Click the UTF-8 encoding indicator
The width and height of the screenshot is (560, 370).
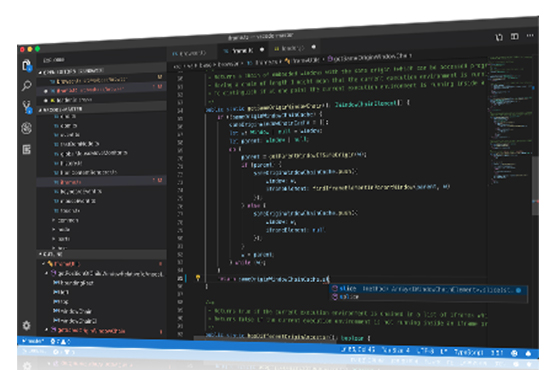click(425, 351)
